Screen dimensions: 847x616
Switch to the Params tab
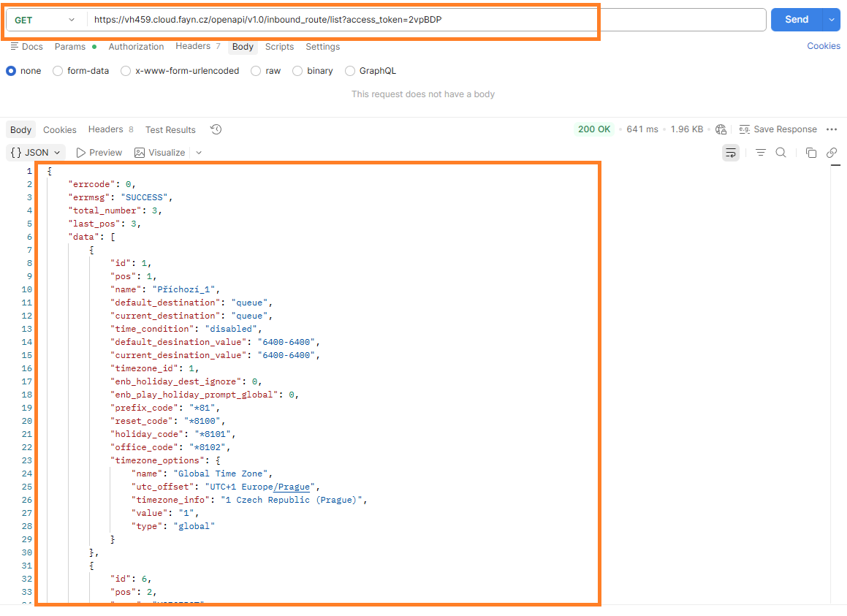click(75, 47)
